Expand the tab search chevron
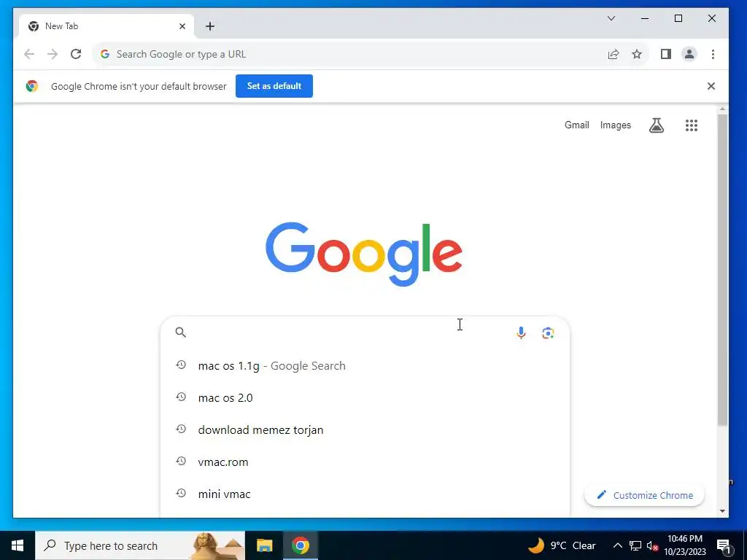747x560 pixels. click(x=611, y=18)
